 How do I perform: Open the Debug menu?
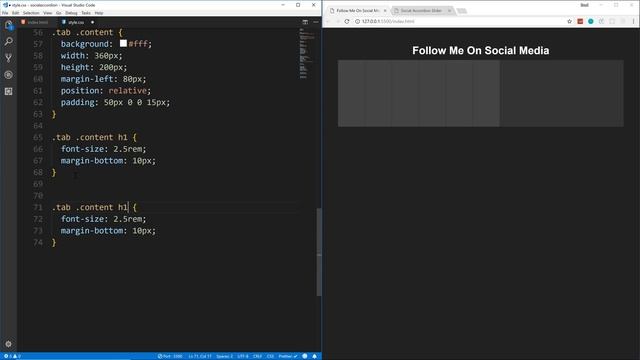[71, 13]
